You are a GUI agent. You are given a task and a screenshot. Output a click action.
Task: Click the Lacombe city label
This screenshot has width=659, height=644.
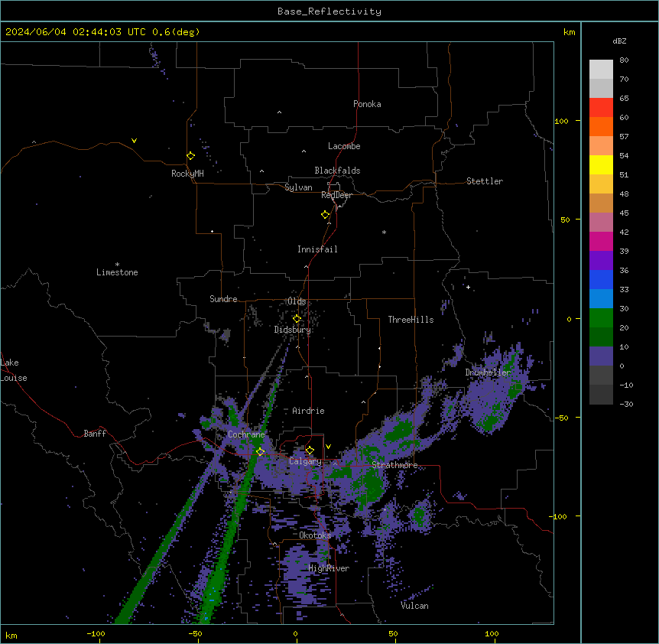(344, 146)
